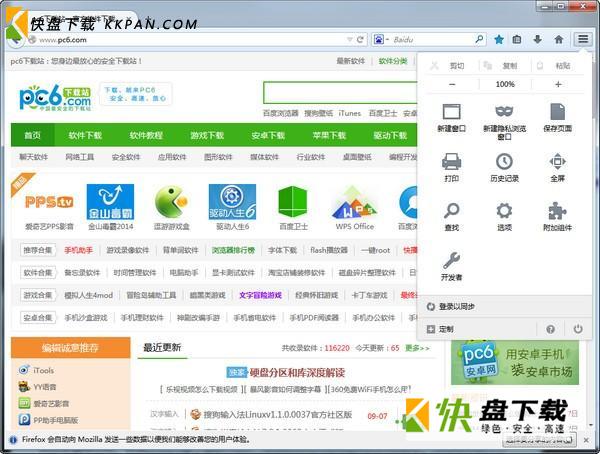The image size is (600, 454).
Task: Click the 金山毒霸2014 software icon
Action: 110,202
